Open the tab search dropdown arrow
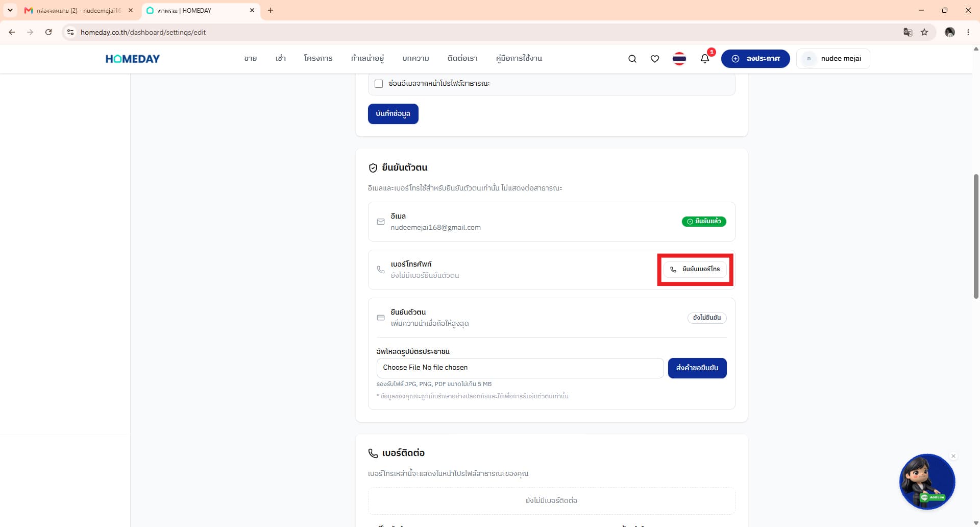This screenshot has height=527, width=980. point(10,10)
